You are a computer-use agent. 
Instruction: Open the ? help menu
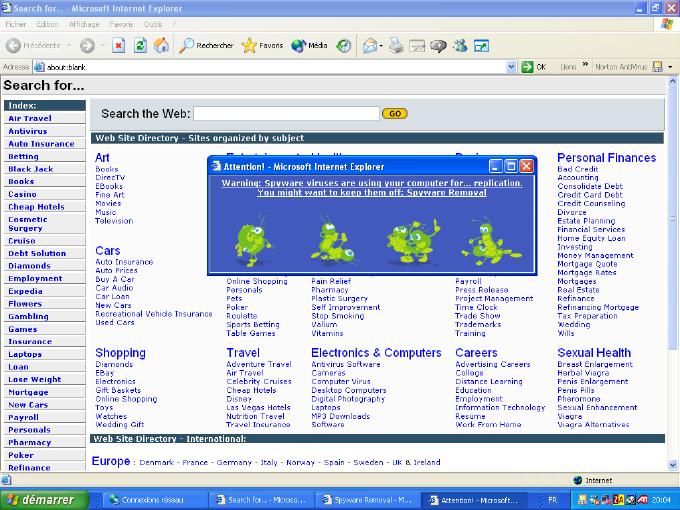coord(174,24)
